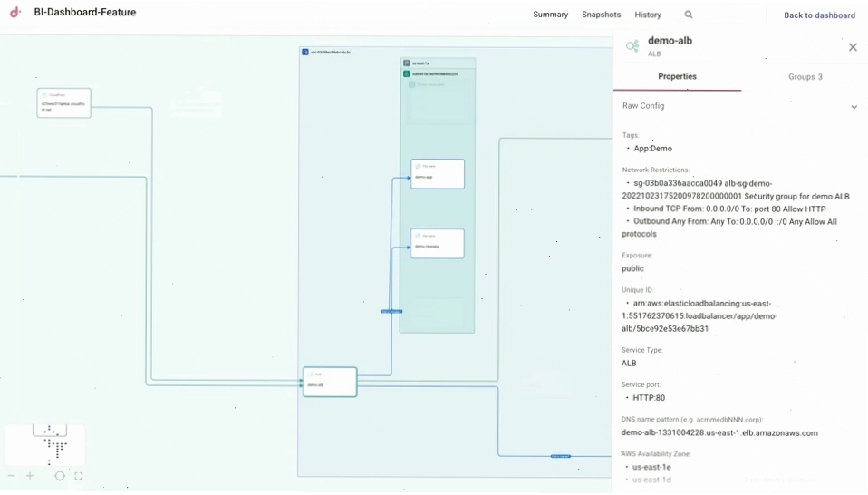Select the demo-alb node in the diagram

330,382
